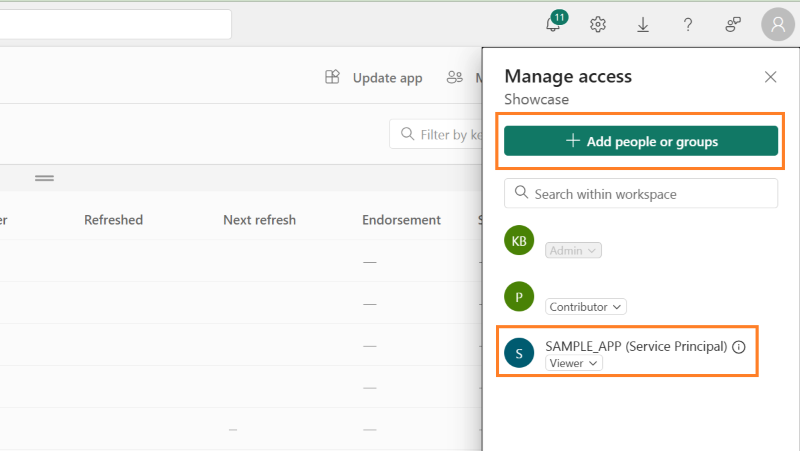Open the user account profile avatar
Image resolution: width=800 pixels, height=451 pixels.
[778, 25]
